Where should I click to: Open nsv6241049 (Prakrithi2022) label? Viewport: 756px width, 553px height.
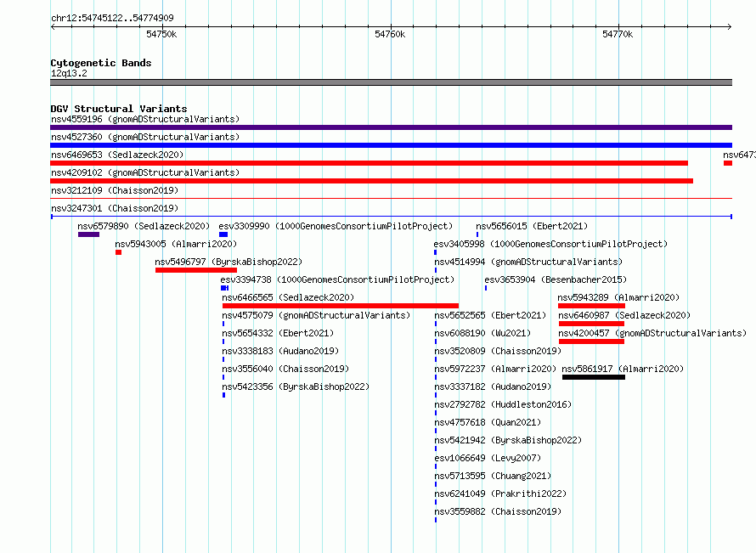pyautogui.click(x=500, y=494)
